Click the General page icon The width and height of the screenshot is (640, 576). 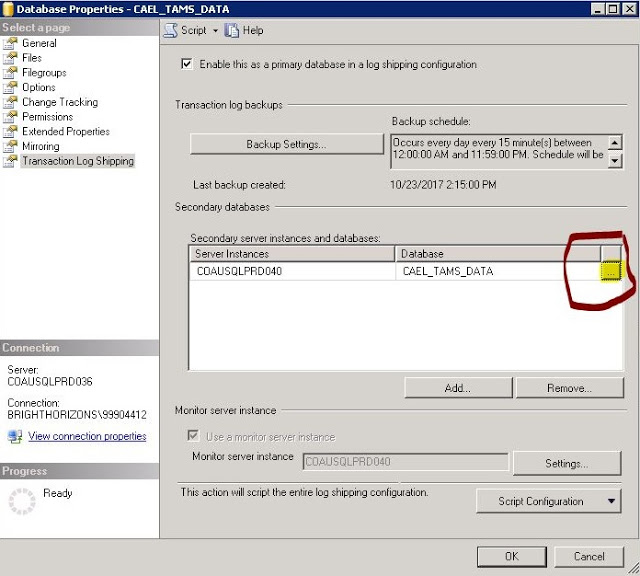(10, 43)
